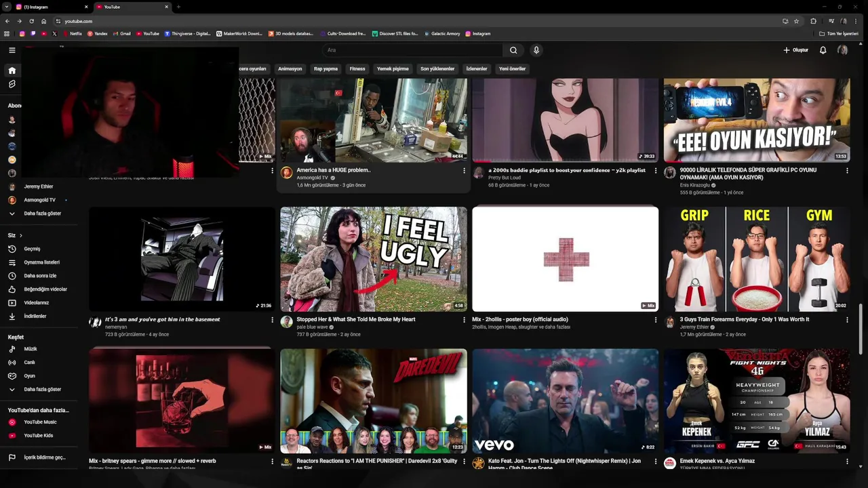Open options menu for America has a HUGE problem
Viewport: 868px width, 488px height.
tap(465, 171)
